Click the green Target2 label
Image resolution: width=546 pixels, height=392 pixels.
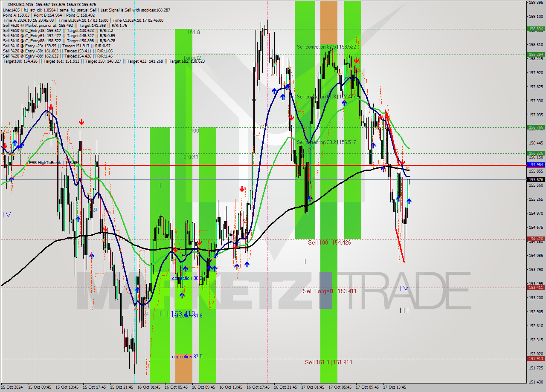coord(192,58)
